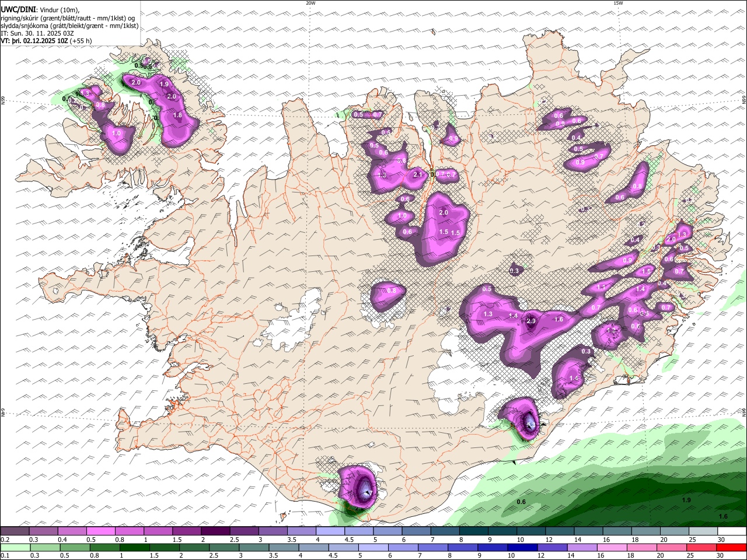Image resolution: width=747 pixels, height=560 pixels.
Task: Click the 'UWC/DINI: Vindur (10m),' title line
Action: [40, 10]
